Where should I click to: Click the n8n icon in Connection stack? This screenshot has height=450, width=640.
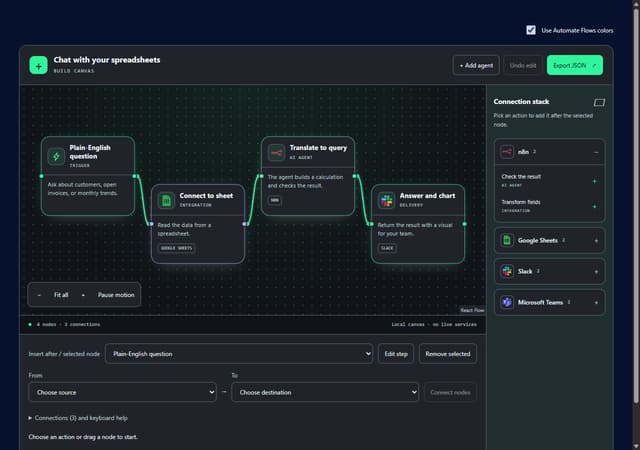pos(507,152)
